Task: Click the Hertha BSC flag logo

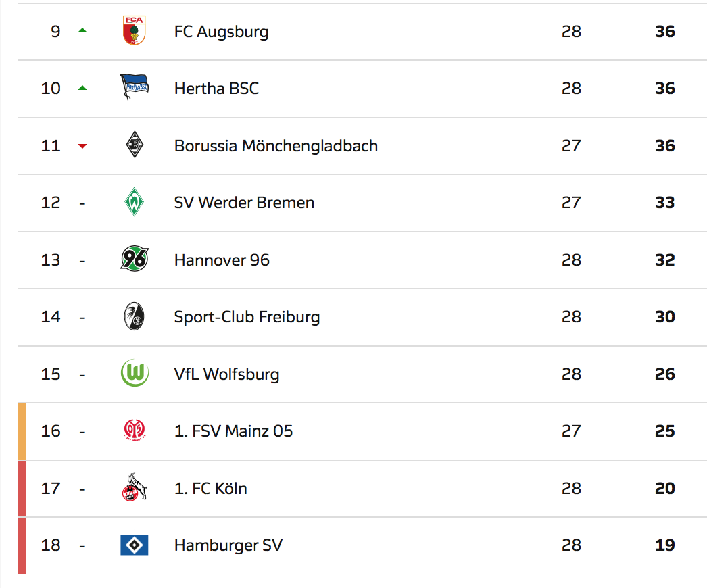Action: point(134,88)
